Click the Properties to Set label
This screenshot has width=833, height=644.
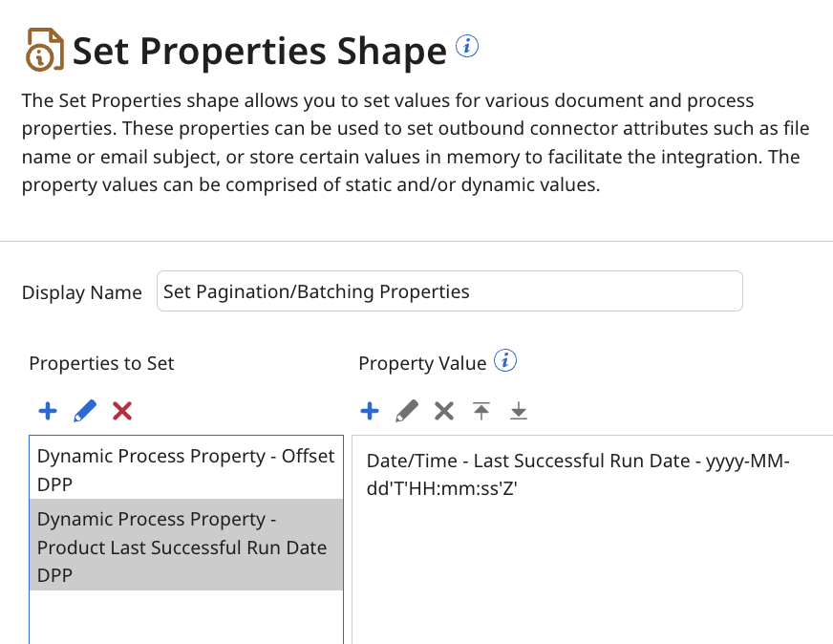click(x=101, y=363)
